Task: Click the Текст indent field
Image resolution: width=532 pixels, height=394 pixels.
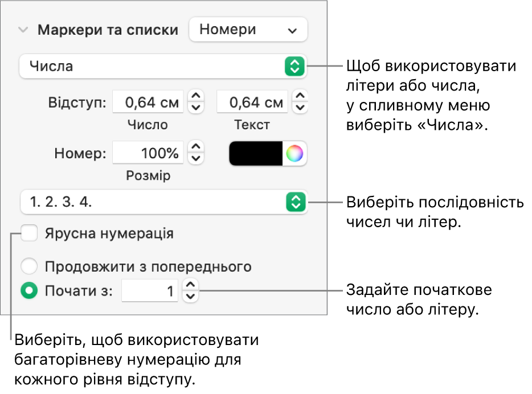Action: coord(252,102)
